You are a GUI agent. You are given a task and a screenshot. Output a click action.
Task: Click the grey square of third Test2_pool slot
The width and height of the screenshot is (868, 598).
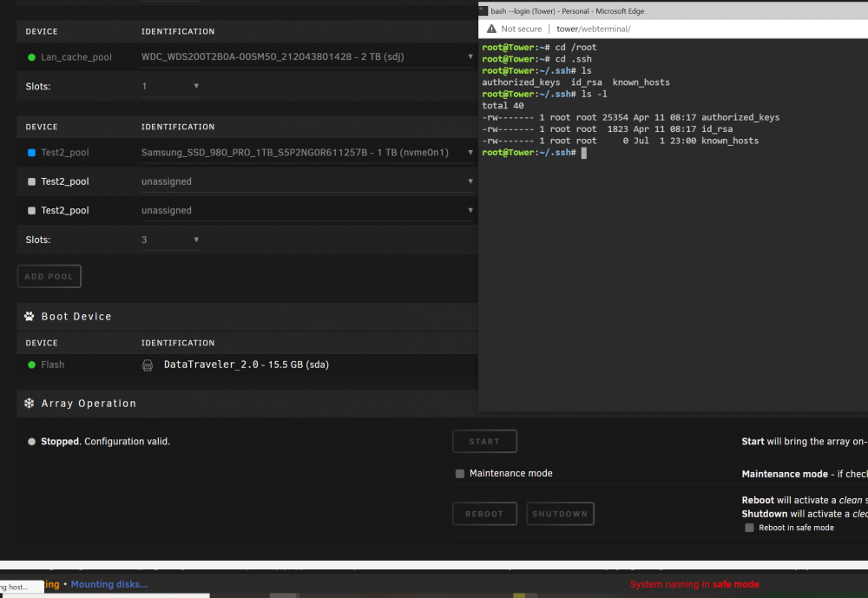pyautogui.click(x=31, y=210)
